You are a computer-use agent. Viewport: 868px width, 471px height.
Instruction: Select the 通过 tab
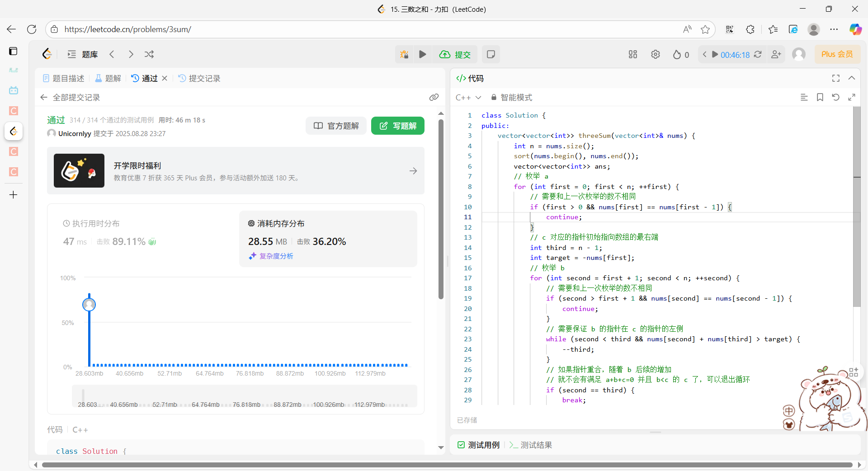145,78
